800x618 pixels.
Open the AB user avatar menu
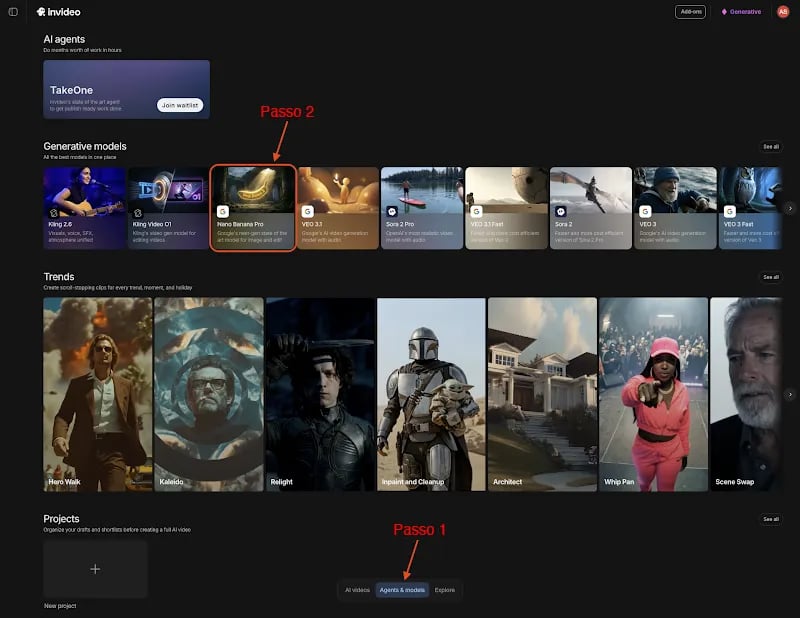(x=783, y=12)
